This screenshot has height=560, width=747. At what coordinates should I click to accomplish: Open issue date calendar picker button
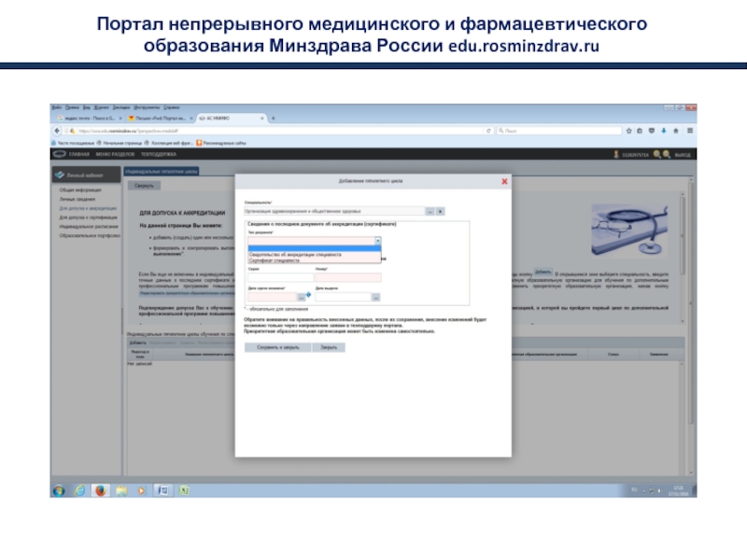pos(376,297)
